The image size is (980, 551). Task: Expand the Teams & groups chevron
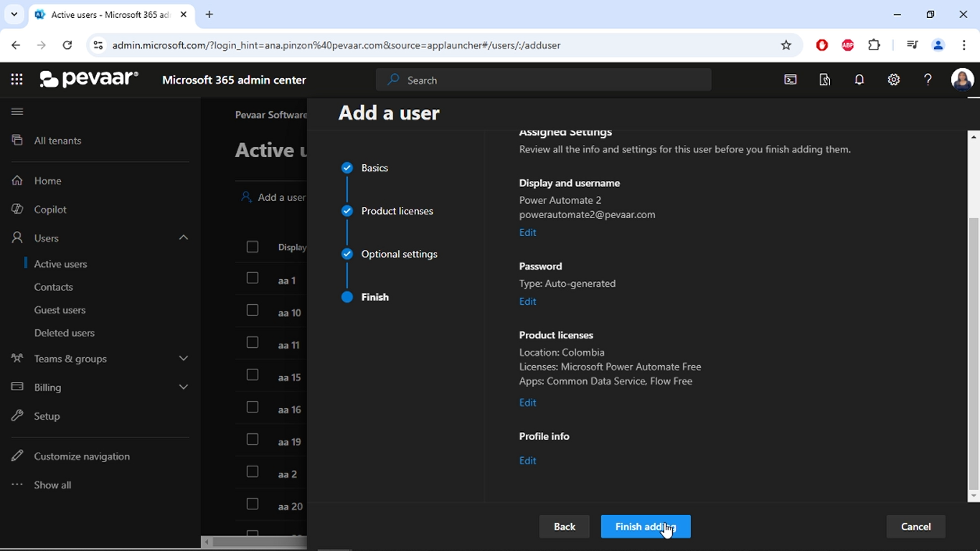coord(184,358)
